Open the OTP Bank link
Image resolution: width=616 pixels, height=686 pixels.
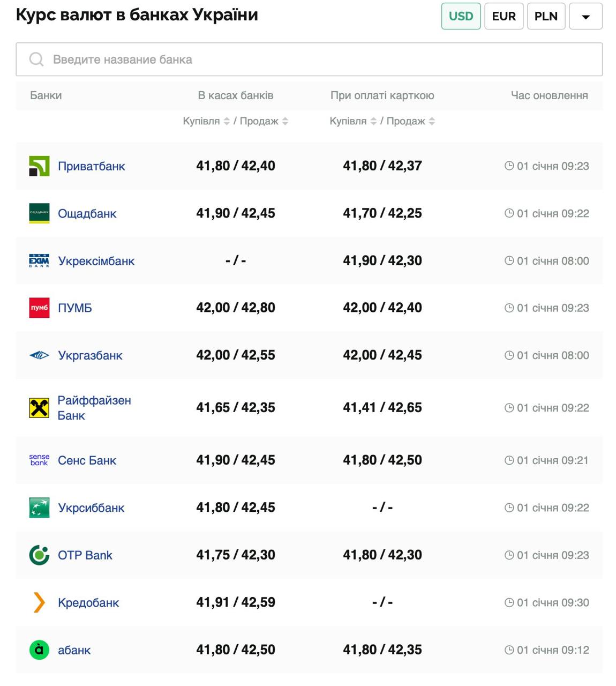[x=85, y=555]
